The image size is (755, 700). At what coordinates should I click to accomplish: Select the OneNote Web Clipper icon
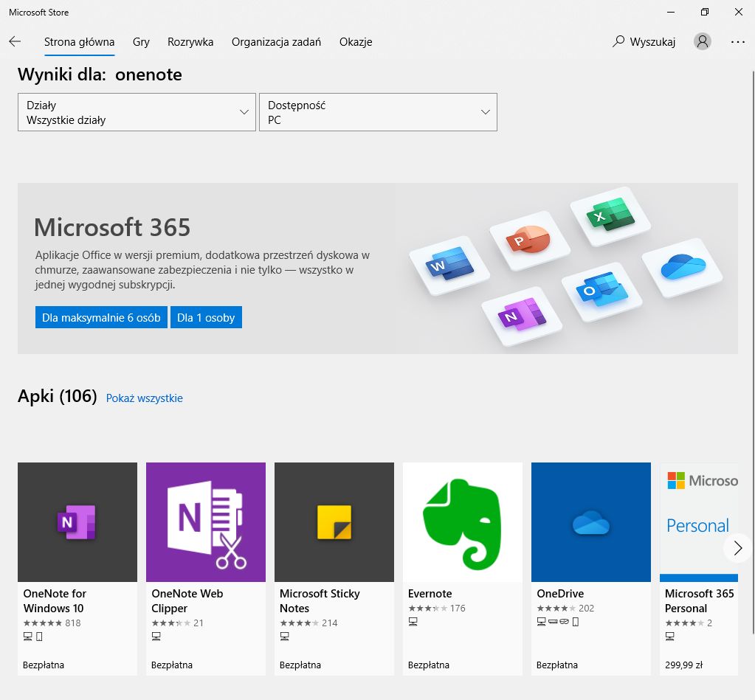[205, 521]
